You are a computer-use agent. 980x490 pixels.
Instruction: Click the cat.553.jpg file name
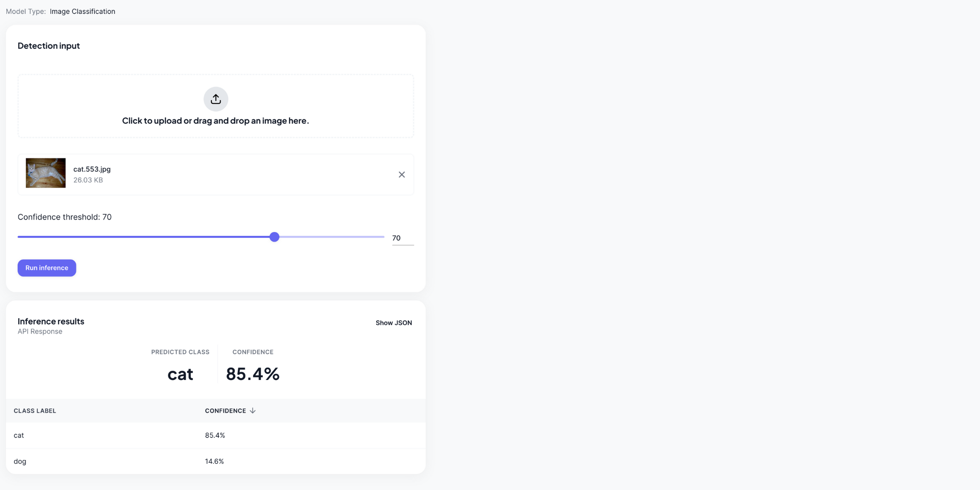tap(92, 169)
